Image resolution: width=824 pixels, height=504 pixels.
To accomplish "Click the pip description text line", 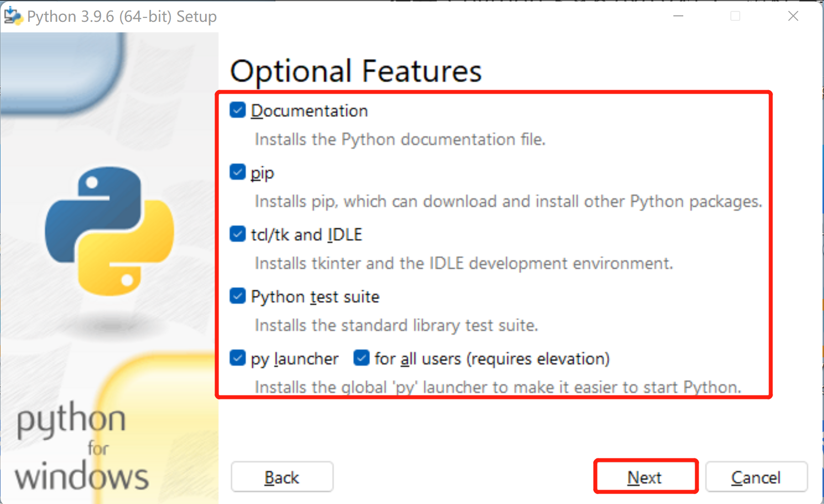I will pyautogui.click(x=508, y=202).
